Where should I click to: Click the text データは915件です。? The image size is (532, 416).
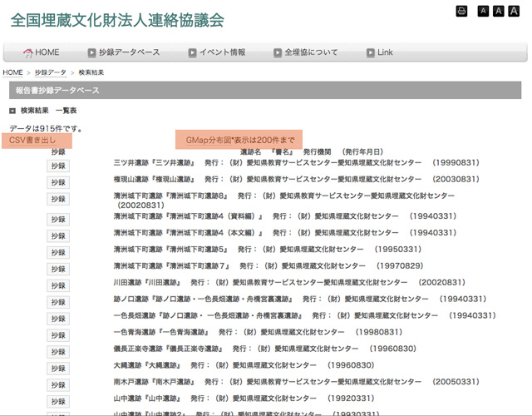click(47, 128)
